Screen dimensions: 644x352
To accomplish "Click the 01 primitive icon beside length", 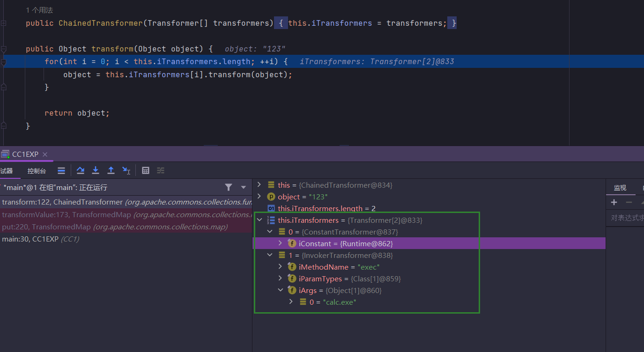I will (x=271, y=208).
